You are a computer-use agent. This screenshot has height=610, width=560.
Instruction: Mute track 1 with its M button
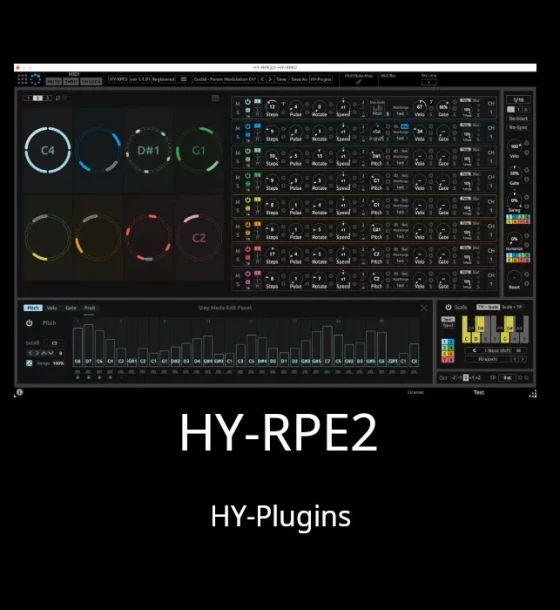coord(238,104)
